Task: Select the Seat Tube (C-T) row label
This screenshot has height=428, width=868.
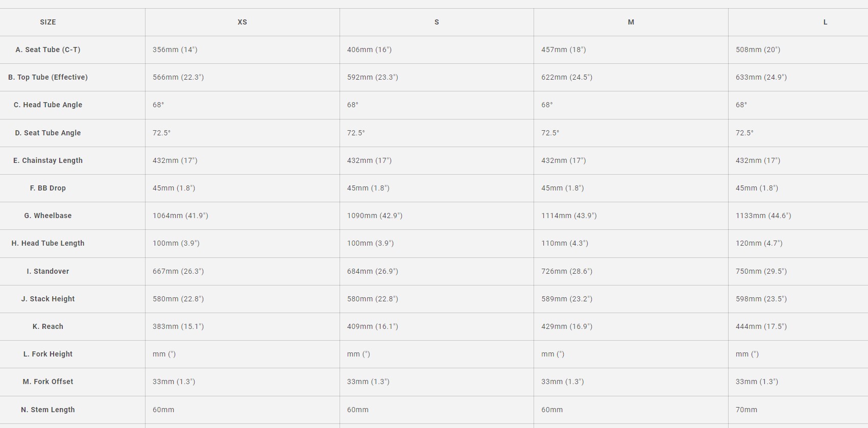Action: click(x=48, y=50)
